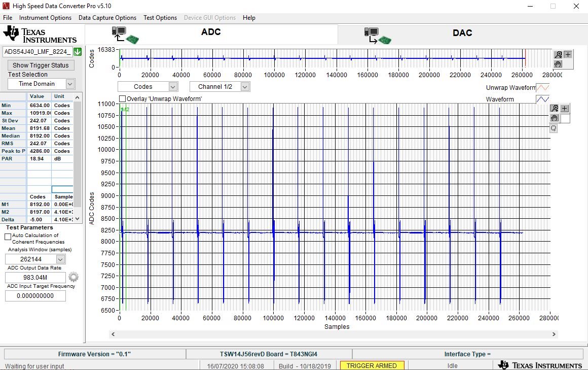Toggle Auto Calculation of Coherent Frequencies

[x=8, y=237]
